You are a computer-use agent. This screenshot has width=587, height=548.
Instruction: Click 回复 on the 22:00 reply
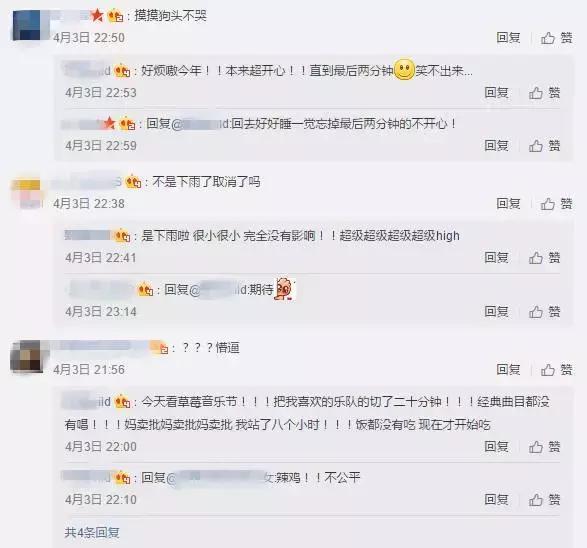click(496, 446)
